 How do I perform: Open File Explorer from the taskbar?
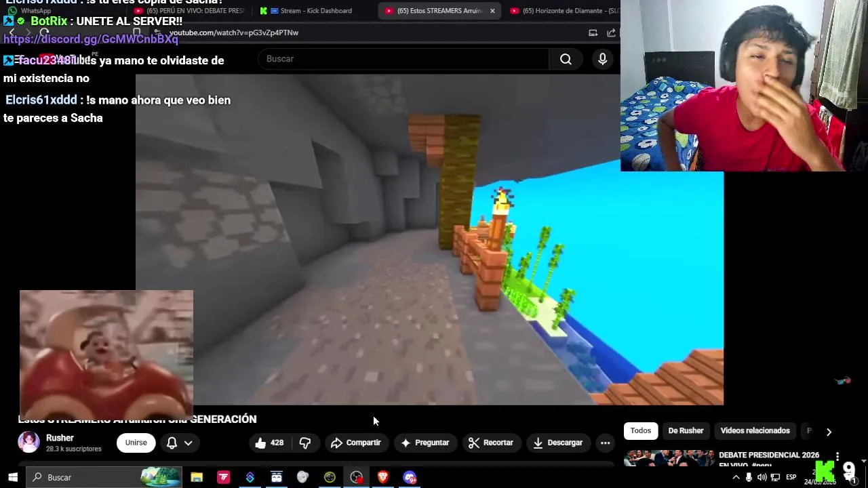point(197,477)
